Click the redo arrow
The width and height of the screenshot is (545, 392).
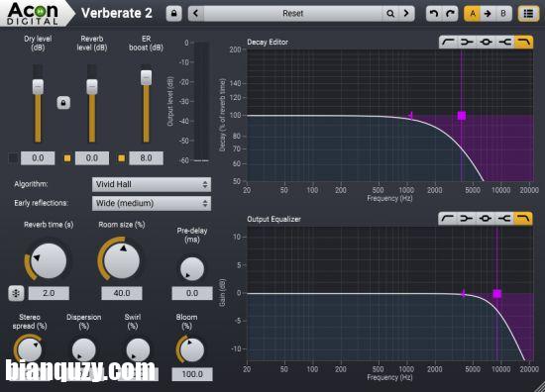click(x=450, y=14)
